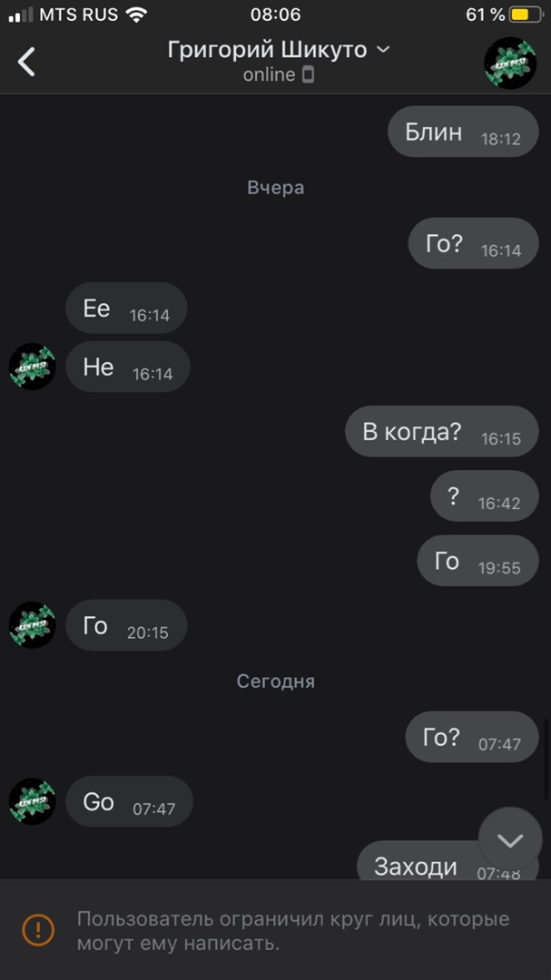
Task: Tap the sender avatar beside the "Не" message
Action: click(33, 367)
